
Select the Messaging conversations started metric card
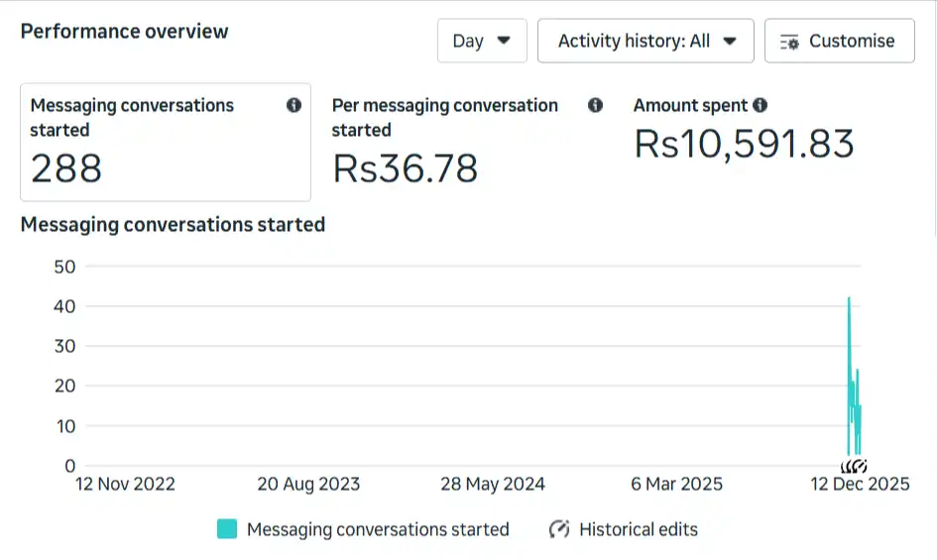point(166,143)
